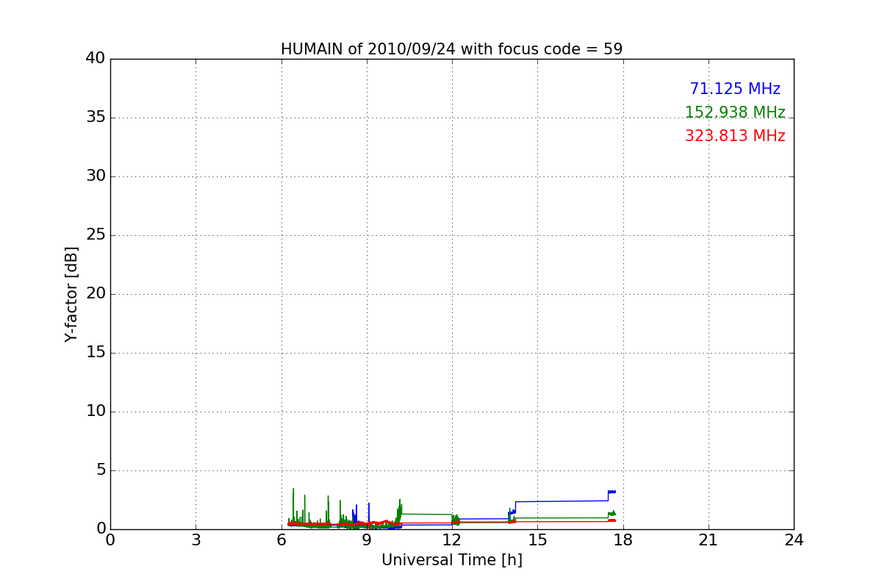Click x-axis tick label 9

coord(367,540)
